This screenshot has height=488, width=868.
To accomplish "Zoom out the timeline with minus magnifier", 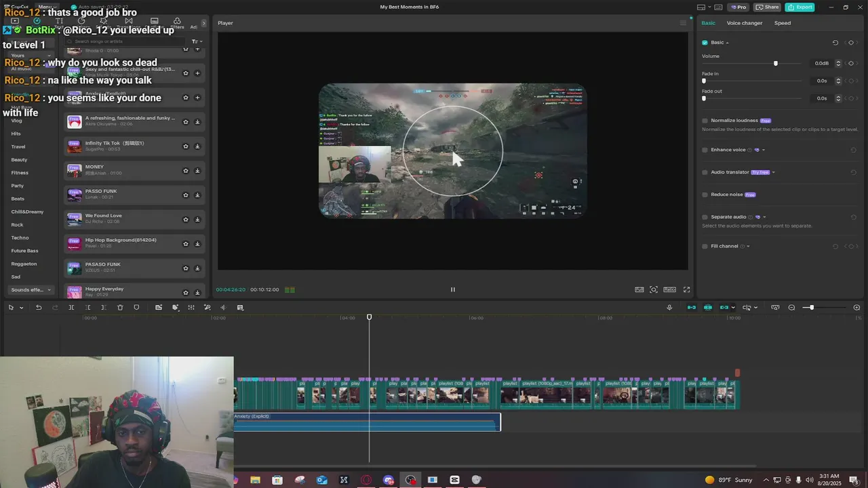I will click(x=791, y=308).
